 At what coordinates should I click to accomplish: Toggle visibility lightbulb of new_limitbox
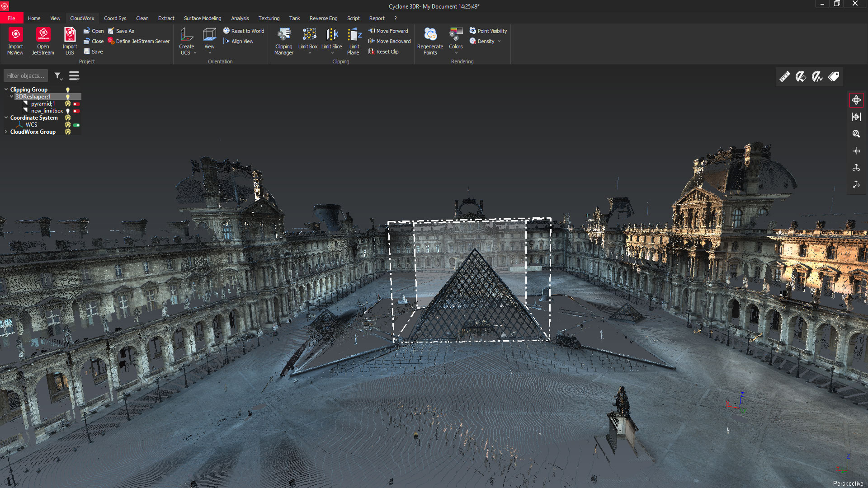[x=68, y=111]
